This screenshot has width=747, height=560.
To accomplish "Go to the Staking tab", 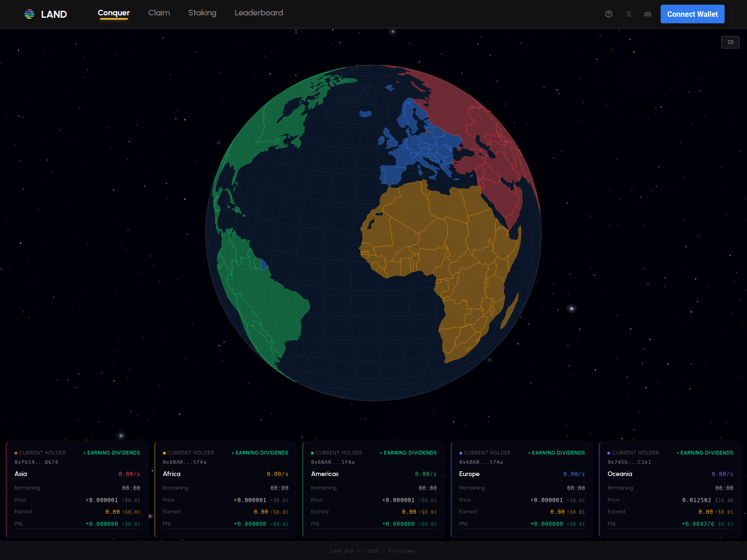I will 202,13.
